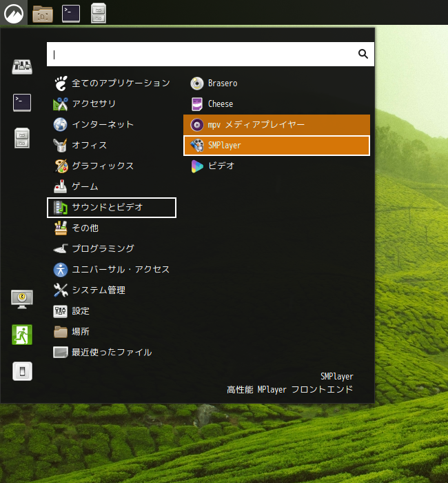This screenshot has width=448, height=483.
Task: Click the accessibility icon beside ユニバーサル・アクセス
Action: [x=61, y=270]
